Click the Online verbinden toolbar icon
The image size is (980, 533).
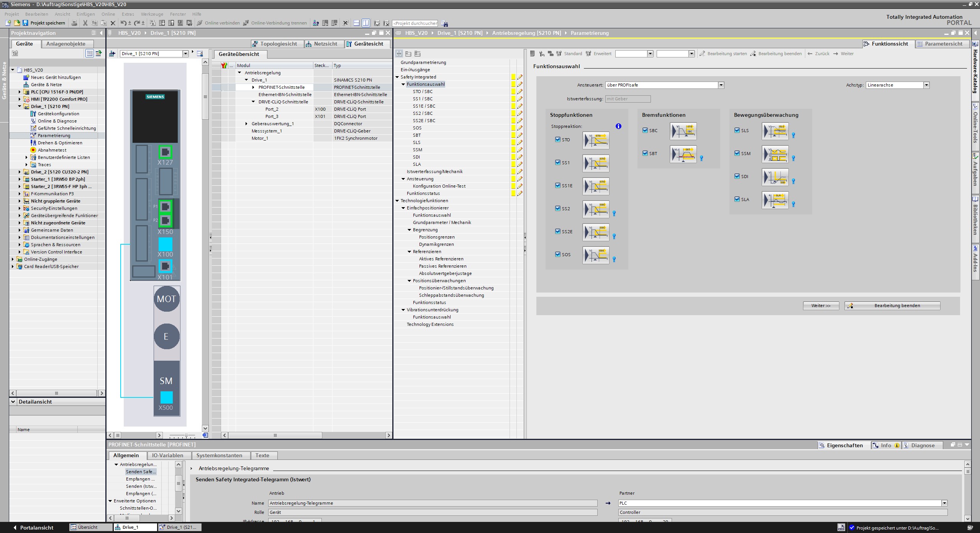click(200, 23)
